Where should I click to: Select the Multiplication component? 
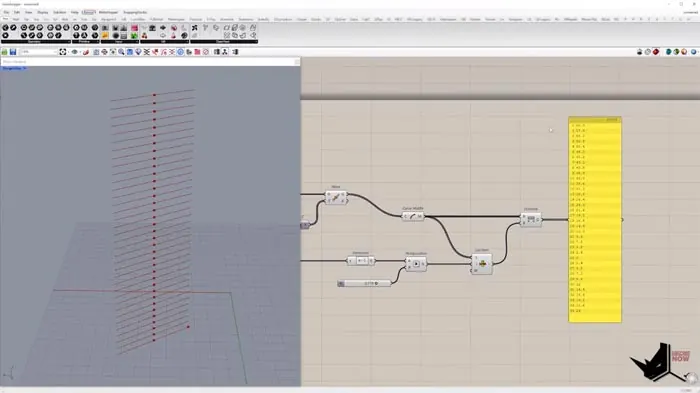click(416, 263)
